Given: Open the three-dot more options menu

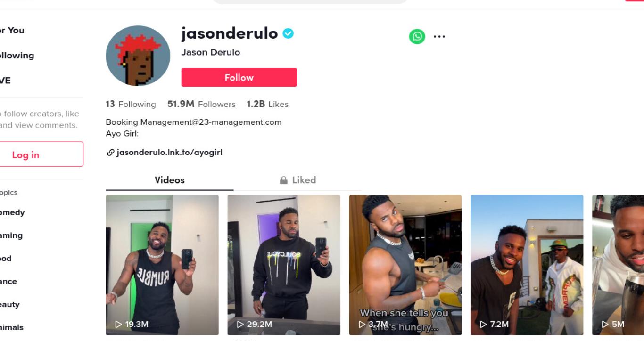Looking at the screenshot, I should pos(439,36).
